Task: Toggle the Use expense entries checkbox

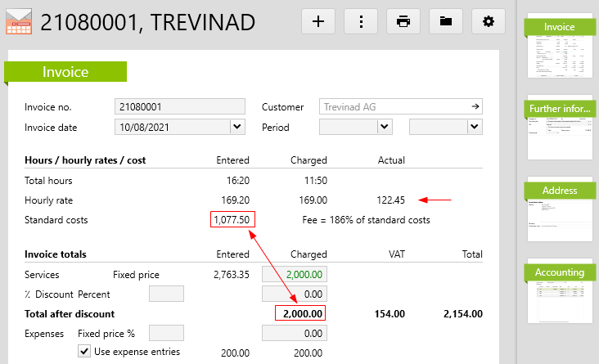Action: tap(83, 352)
